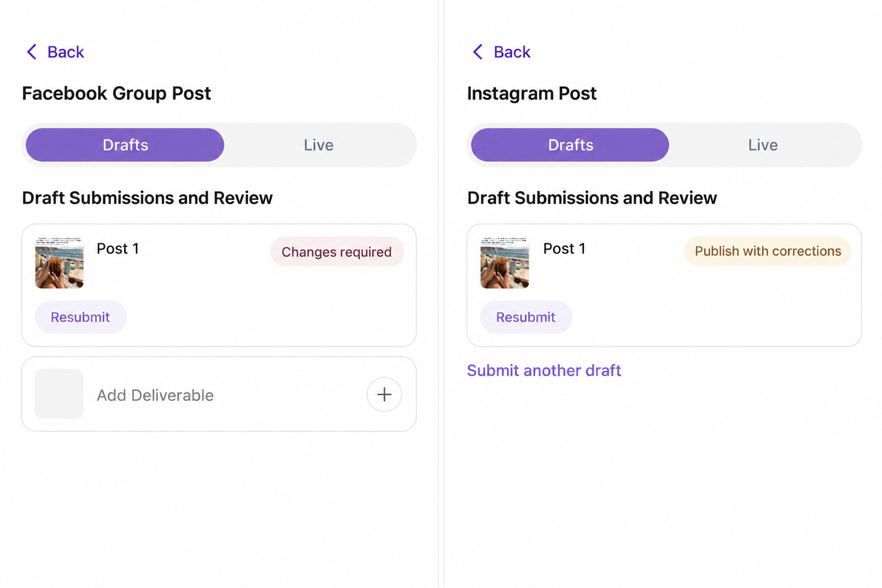Screen dimensions: 882x588
Task: Click the plus icon beside Add Deliverable
Action: pyautogui.click(x=384, y=394)
